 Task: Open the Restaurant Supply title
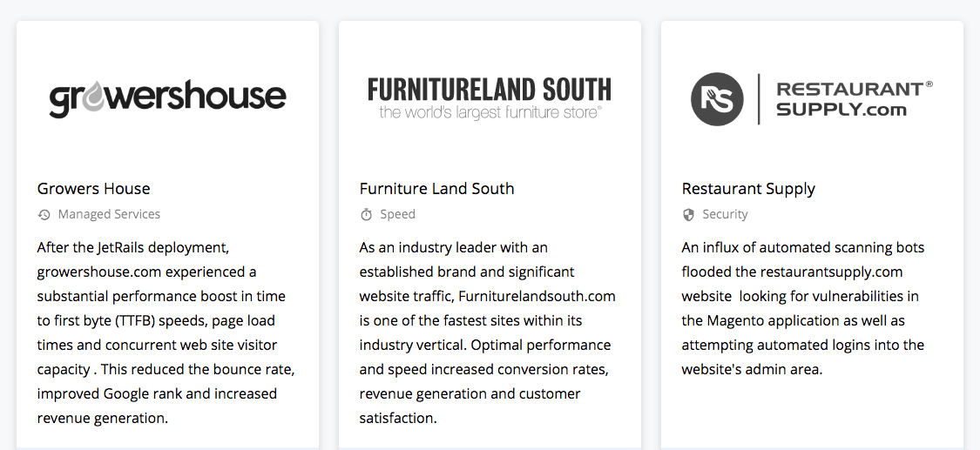coord(748,189)
